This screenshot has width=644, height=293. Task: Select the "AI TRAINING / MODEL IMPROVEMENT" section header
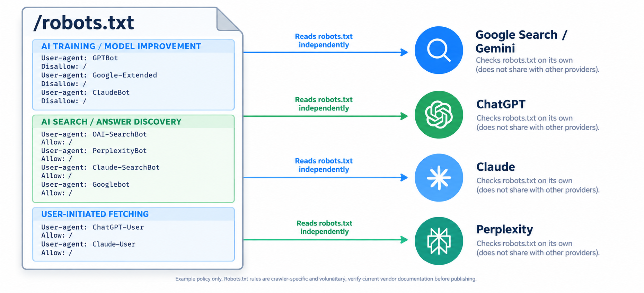point(121,46)
